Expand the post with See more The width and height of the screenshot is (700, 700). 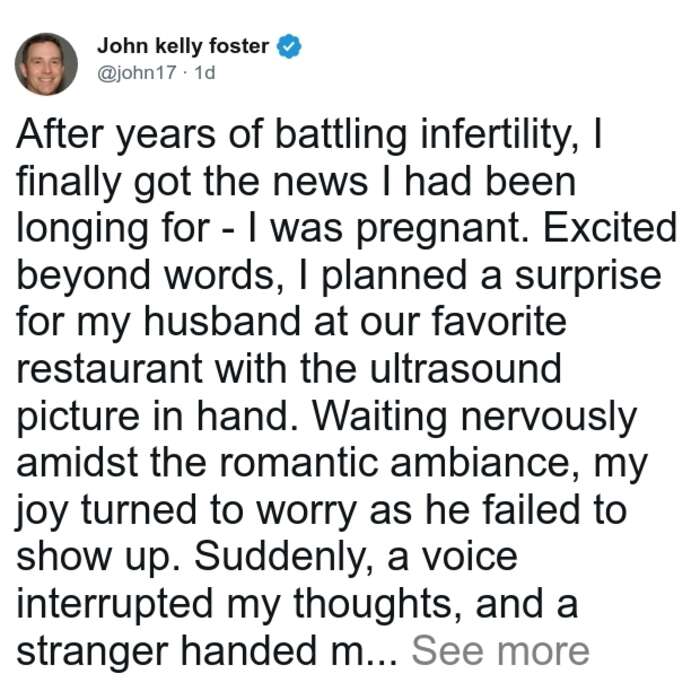coord(500,651)
